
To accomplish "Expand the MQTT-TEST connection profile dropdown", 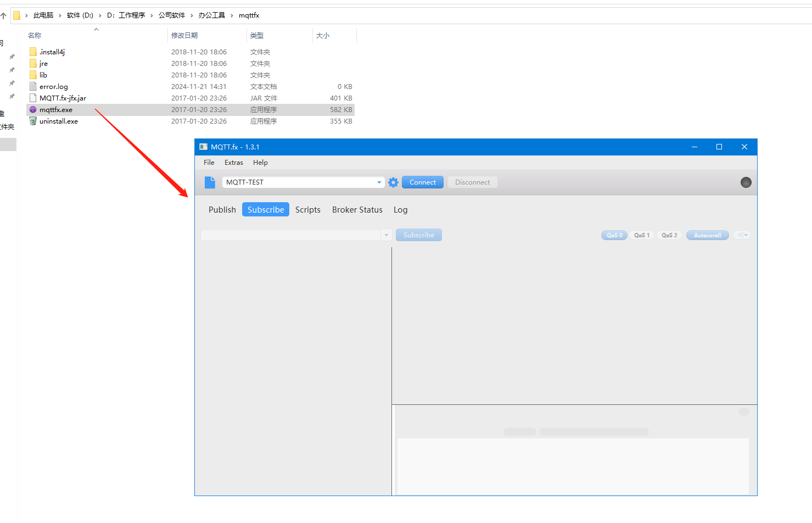I will tap(379, 182).
